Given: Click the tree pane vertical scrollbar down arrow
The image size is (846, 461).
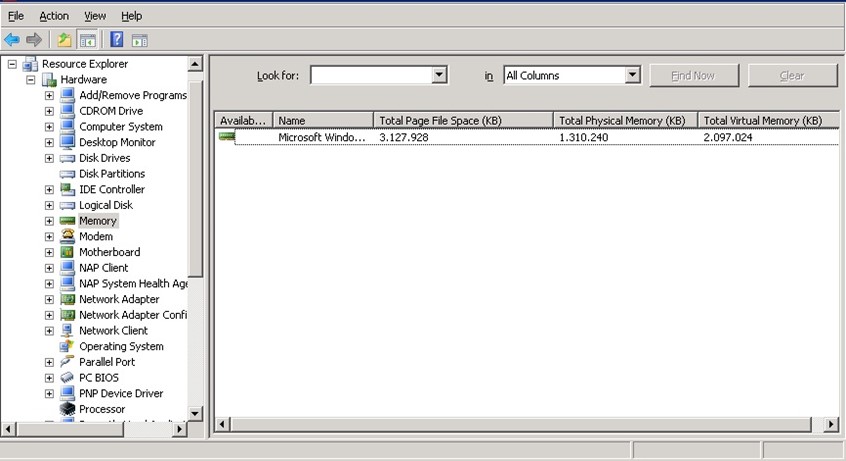Looking at the screenshot, I should (195, 412).
